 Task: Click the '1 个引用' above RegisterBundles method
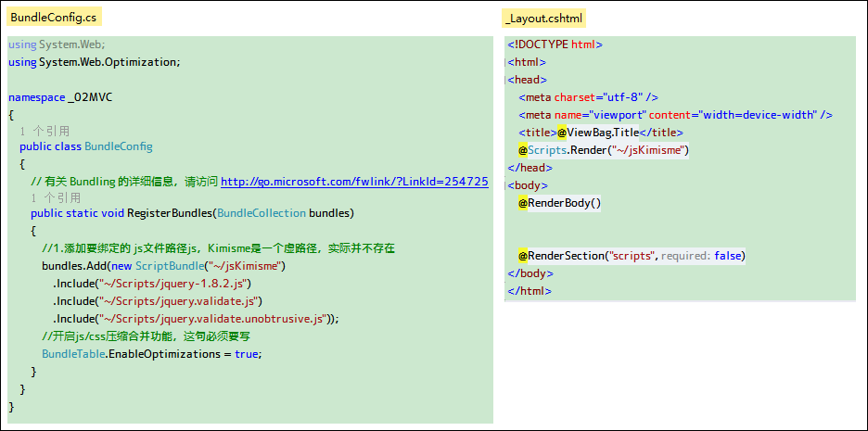(x=56, y=197)
